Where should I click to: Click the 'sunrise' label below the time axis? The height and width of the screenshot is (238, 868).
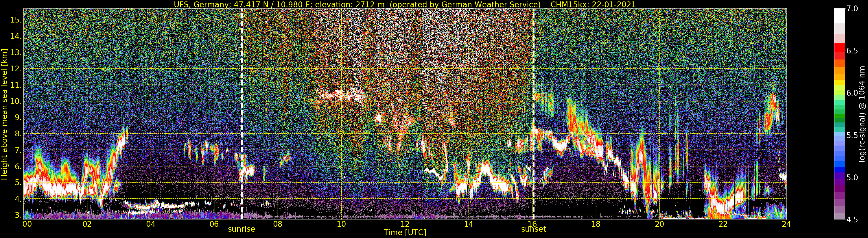[x=242, y=229]
